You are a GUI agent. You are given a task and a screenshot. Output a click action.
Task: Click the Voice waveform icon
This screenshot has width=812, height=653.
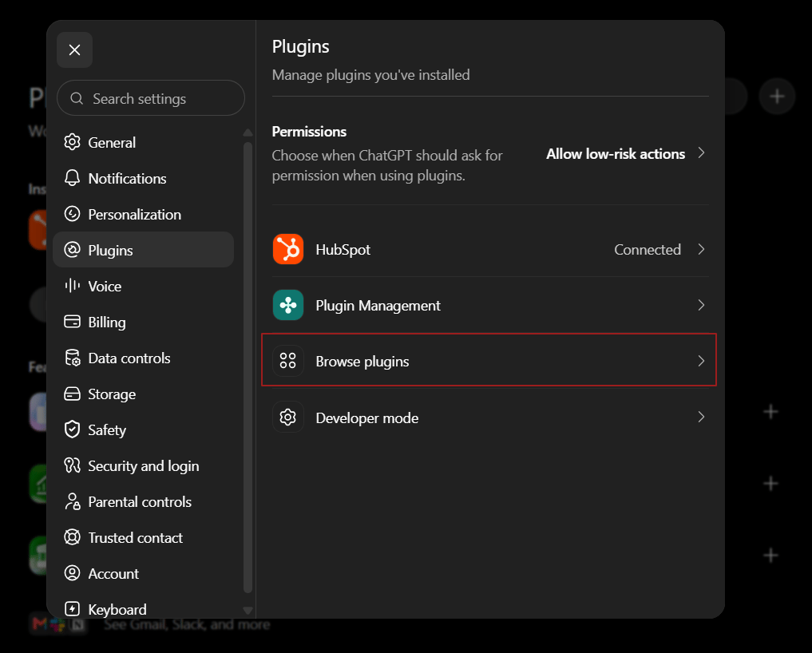(x=72, y=286)
